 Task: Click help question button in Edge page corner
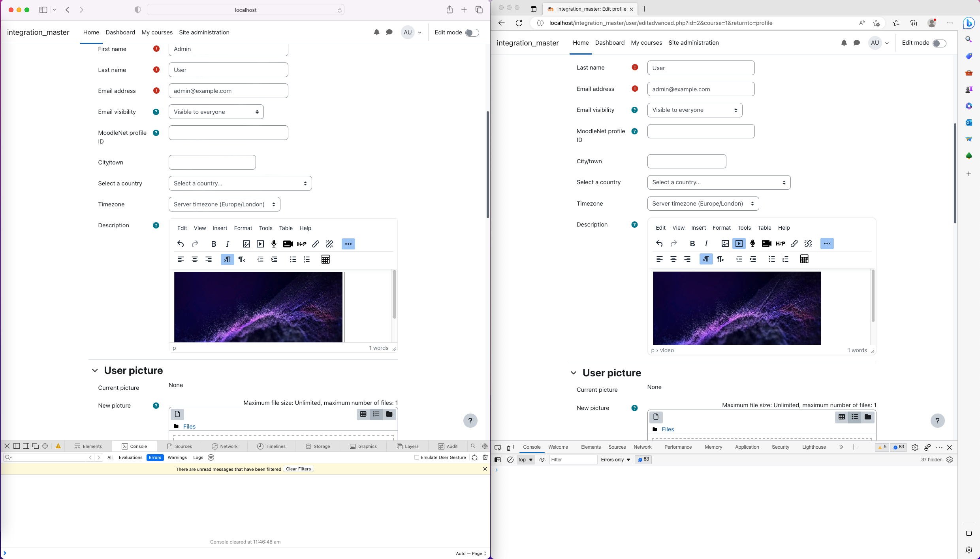tap(937, 421)
